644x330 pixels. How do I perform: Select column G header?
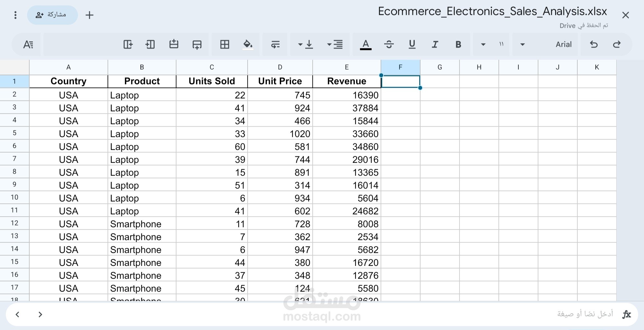[x=440, y=67]
